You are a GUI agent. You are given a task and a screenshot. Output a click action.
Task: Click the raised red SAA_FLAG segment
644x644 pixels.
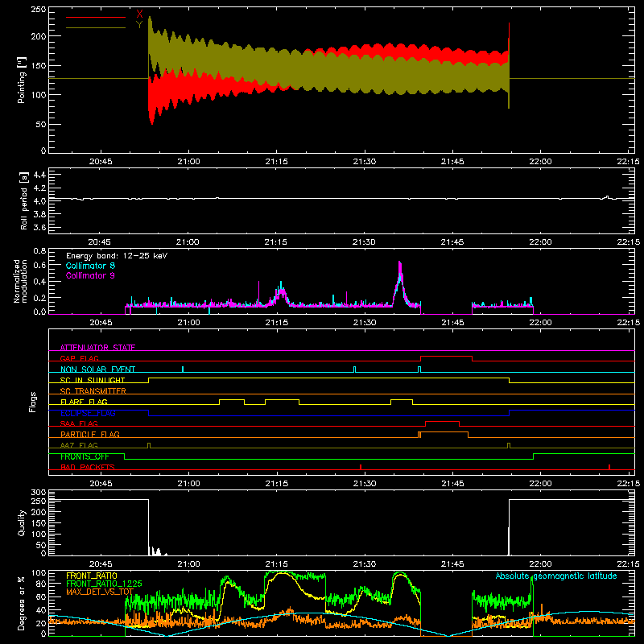click(x=442, y=422)
